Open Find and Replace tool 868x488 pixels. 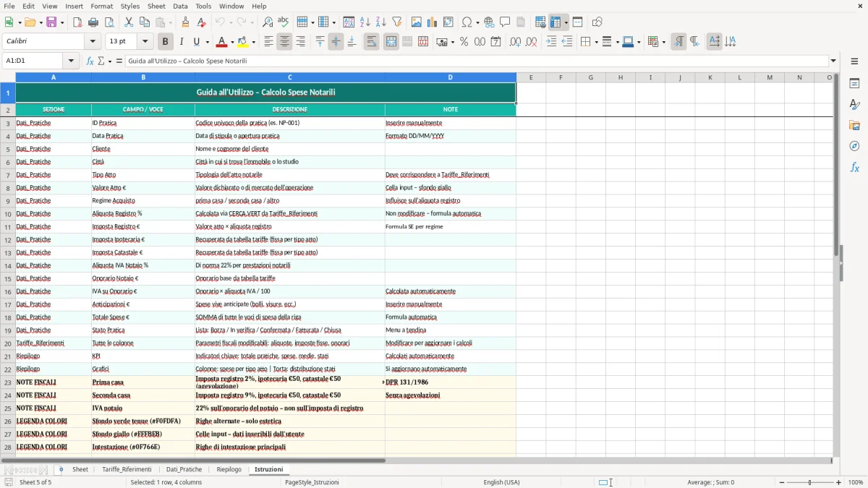(268, 22)
